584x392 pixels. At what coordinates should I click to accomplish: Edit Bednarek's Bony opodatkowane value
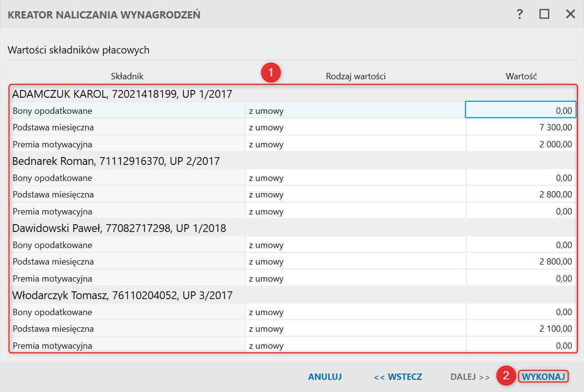click(x=521, y=178)
